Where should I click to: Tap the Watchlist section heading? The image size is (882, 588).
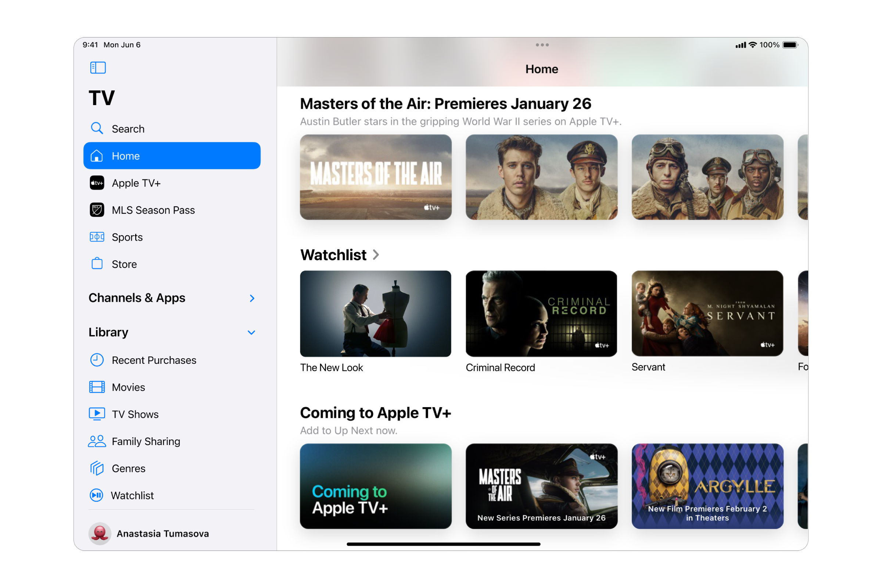[333, 255]
